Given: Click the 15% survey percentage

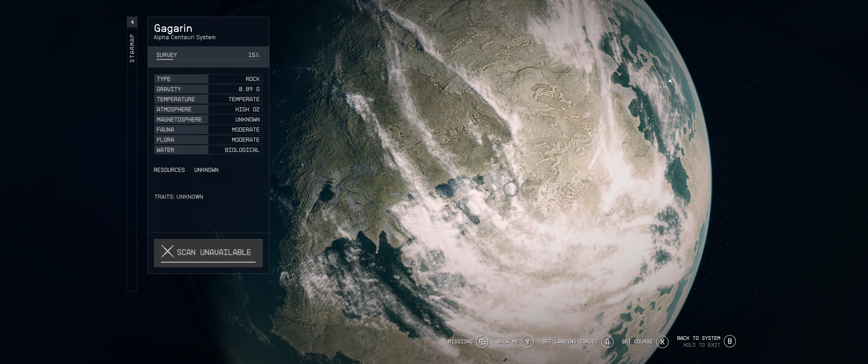Looking at the screenshot, I should (254, 55).
